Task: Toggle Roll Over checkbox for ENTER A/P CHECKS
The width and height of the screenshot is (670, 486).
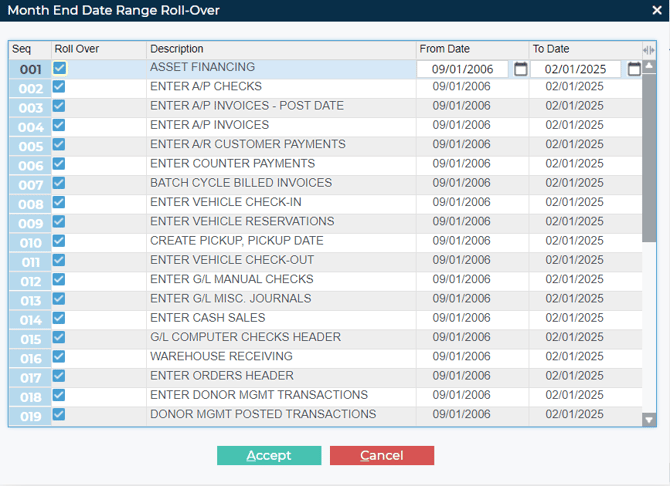Action: coord(59,87)
